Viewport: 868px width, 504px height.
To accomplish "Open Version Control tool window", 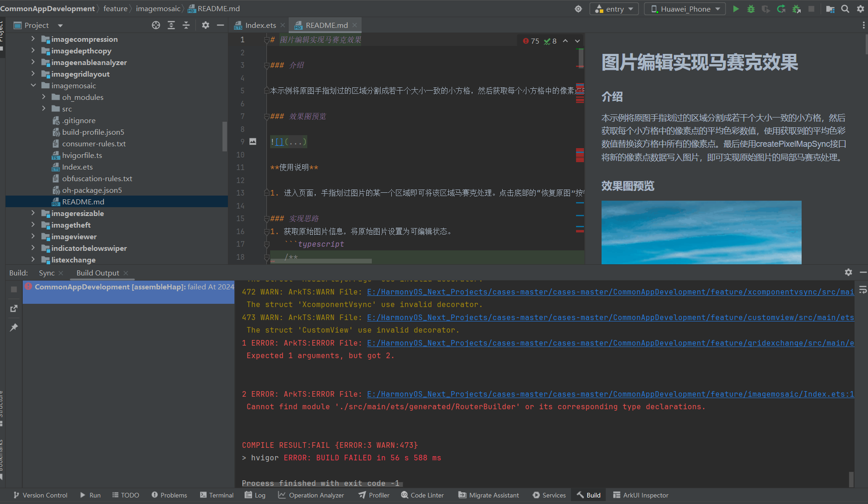I will [40, 495].
